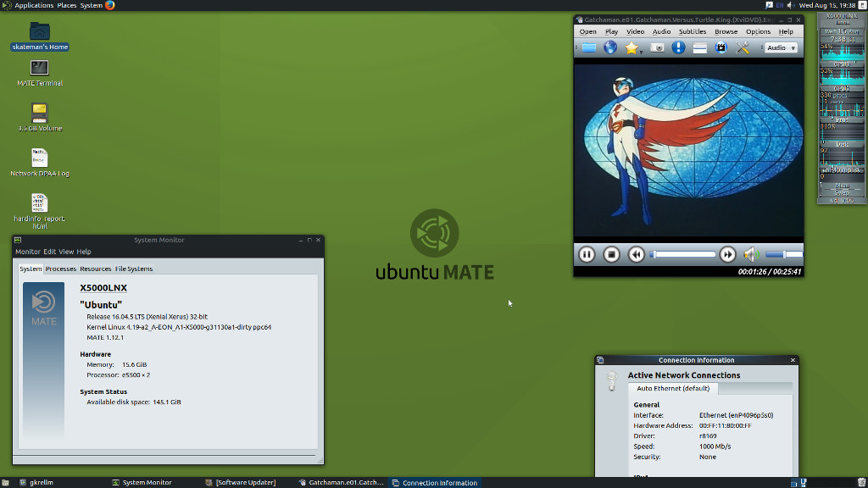Select the Auto Ethernet (default) tab
868x488 pixels.
pyautogui.click(x=672, y=388)
